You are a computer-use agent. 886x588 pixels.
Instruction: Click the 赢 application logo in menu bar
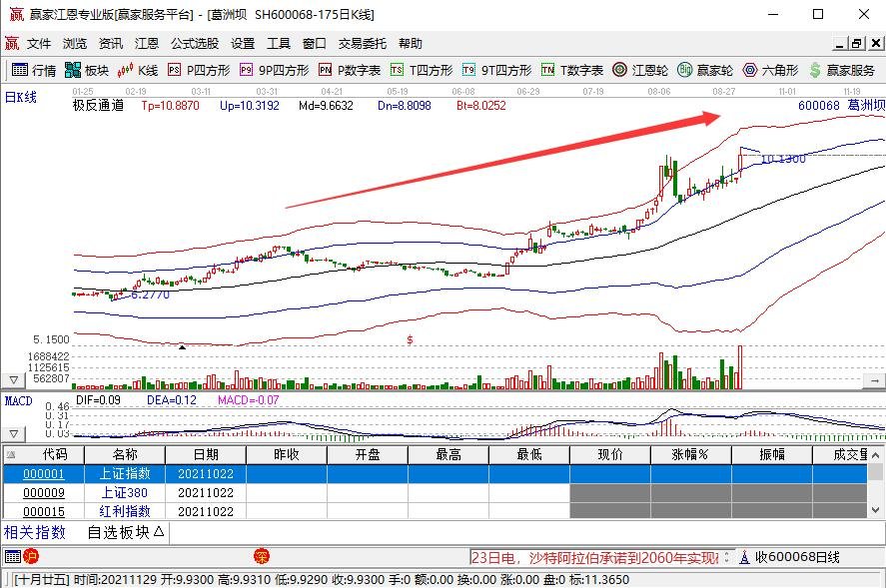[x=12, y=43]
